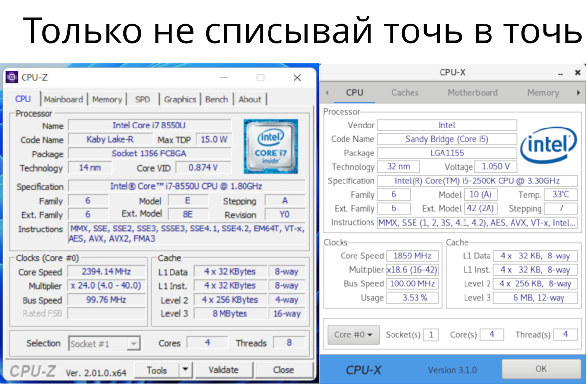The height and width of the screenshot is (384, 588).
Task: Click the CPU-Z version text Ver. 2.01.0.x64
Action: pos(97,373)
